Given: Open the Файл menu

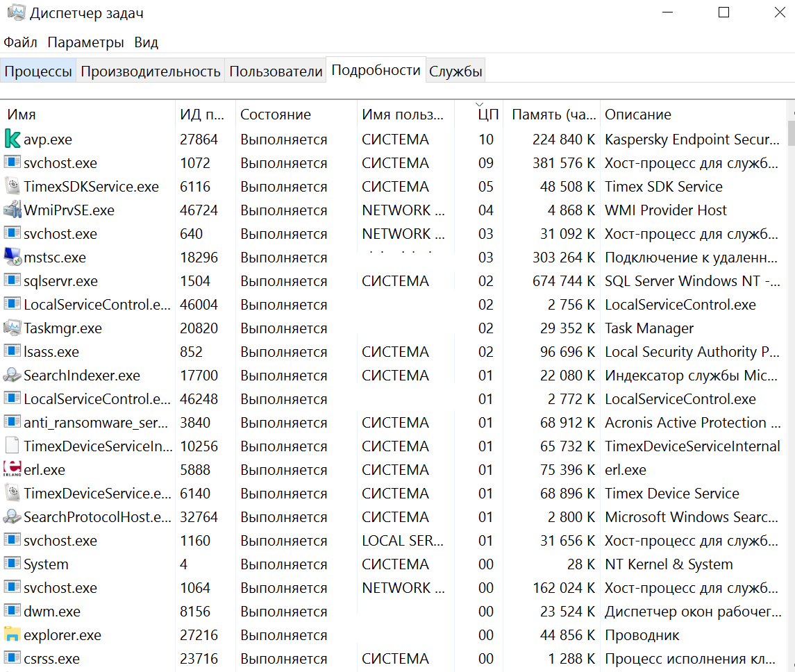Looking at the screenshot, I should (x=20, y=42).
